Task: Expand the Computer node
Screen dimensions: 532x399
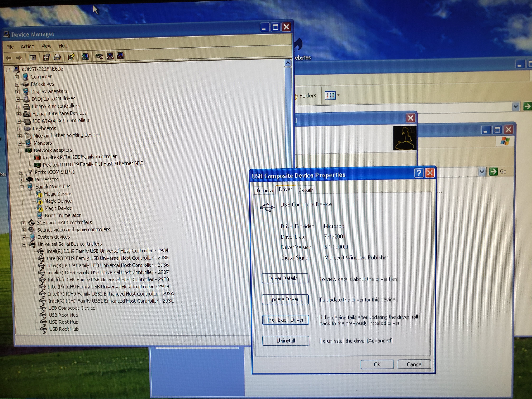Action: (x=17, y=77)
